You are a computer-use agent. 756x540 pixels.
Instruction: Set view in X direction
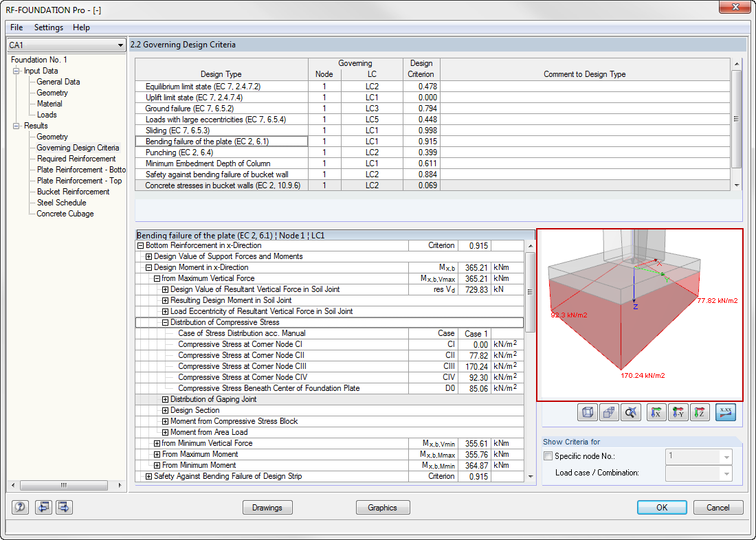coord(656,413)
